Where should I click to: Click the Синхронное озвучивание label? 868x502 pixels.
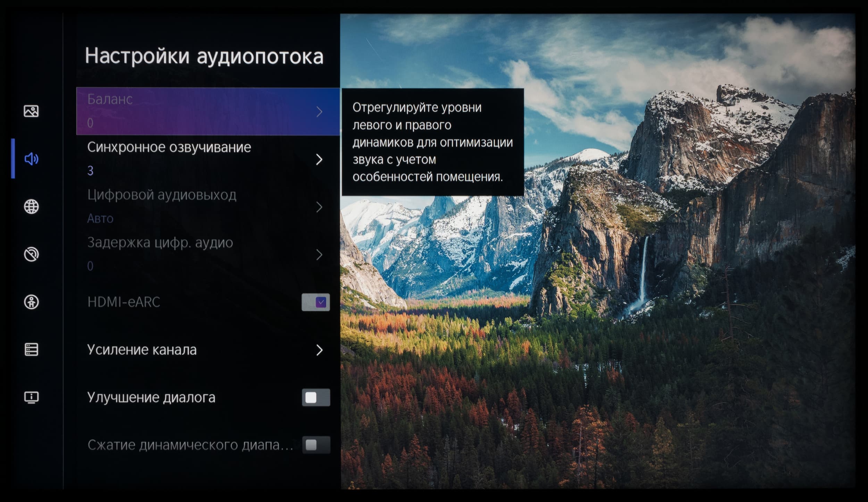click(x=169, y=147)
